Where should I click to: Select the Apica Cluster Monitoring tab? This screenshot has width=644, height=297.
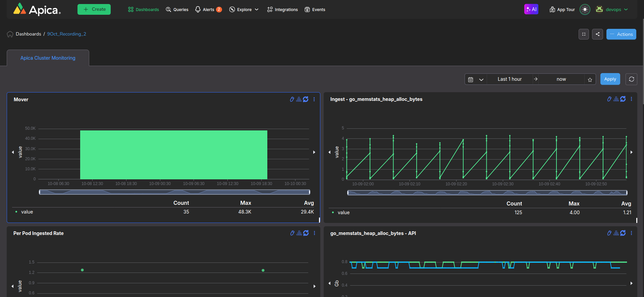click(x=48, y=58)
